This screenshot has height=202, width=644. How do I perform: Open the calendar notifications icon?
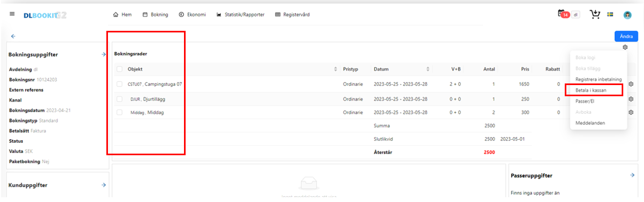pyautogui.click(x=562, y=14)
